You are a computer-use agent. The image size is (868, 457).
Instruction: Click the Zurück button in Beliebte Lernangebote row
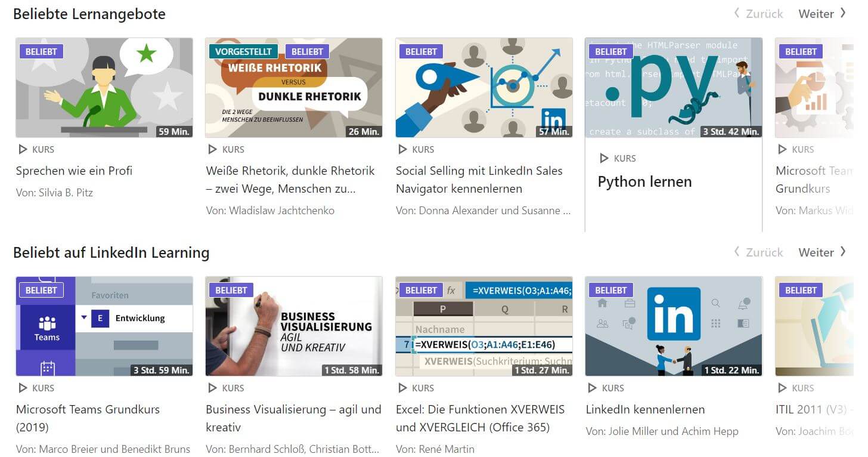[758, 14]
